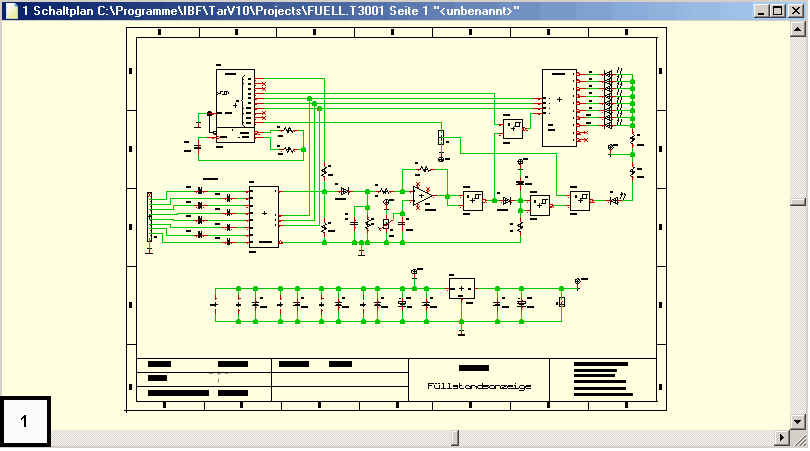Click the horizontal scrollbar thumb
Viewport: 810px width, 451px height.
coord(456,438)
